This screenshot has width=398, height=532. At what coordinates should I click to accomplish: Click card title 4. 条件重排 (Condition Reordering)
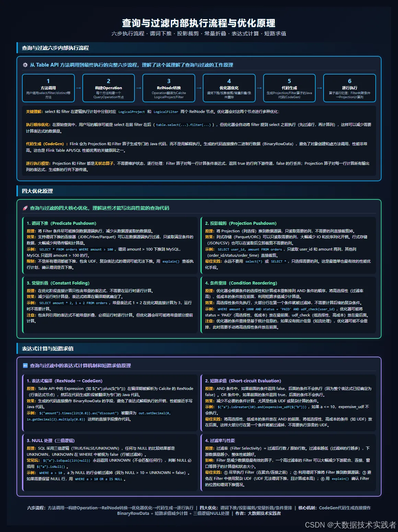click(x=241, y=283)
